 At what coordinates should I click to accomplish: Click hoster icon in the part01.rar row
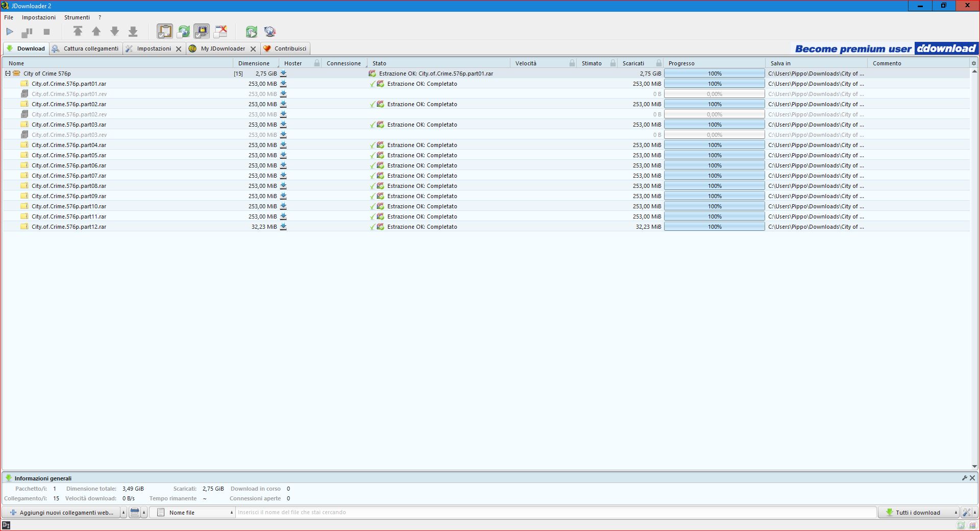coord(283,84)
